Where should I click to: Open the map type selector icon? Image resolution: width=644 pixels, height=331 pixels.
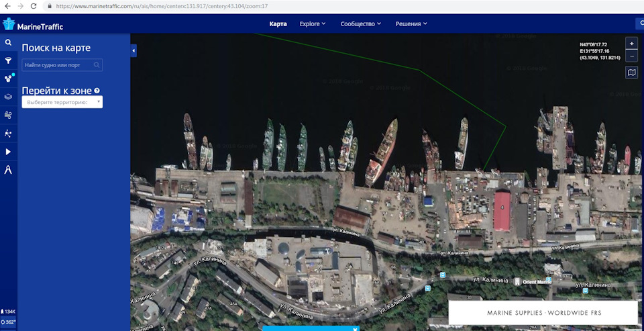pos(632,73)
